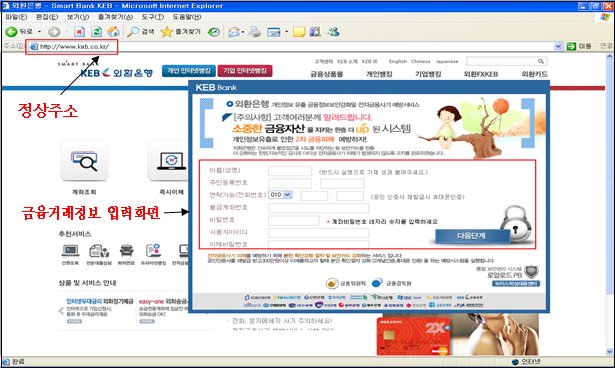Go to the Home page icon

[x=114, y=32]
